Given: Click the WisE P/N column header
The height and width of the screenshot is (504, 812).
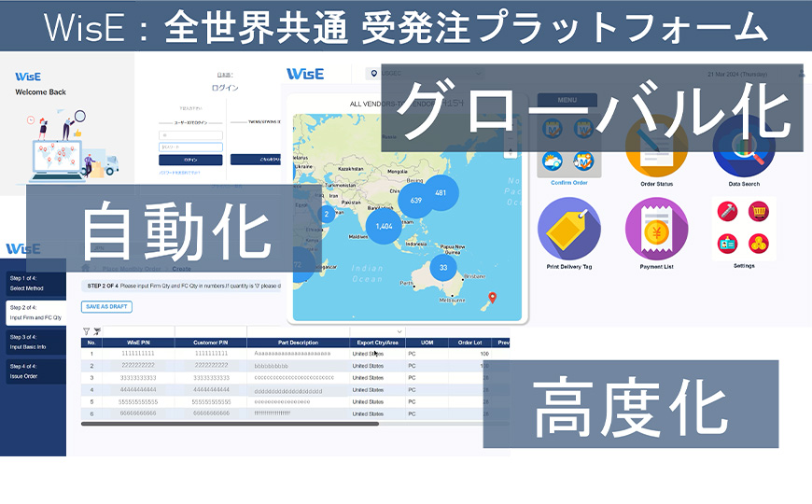Looking at the screenshot, I should (138, 343).
